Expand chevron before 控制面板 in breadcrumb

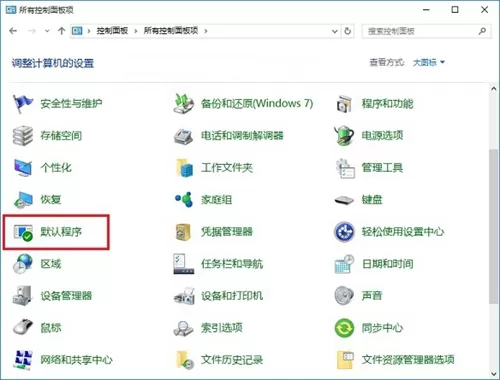pos(89,31)
